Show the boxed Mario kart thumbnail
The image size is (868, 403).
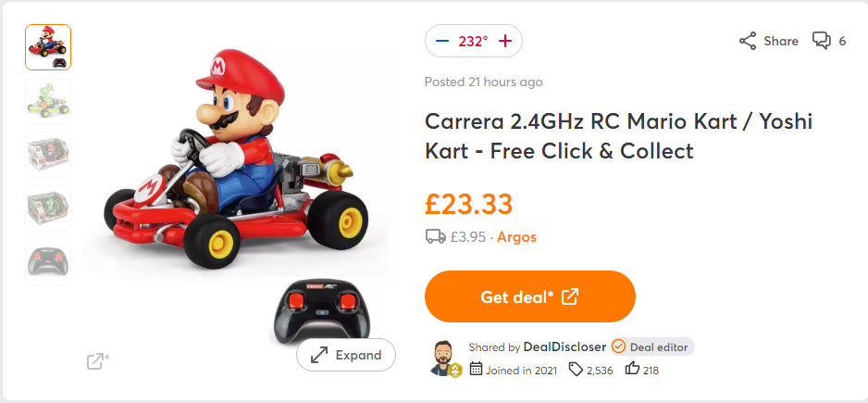pos(48,155)
